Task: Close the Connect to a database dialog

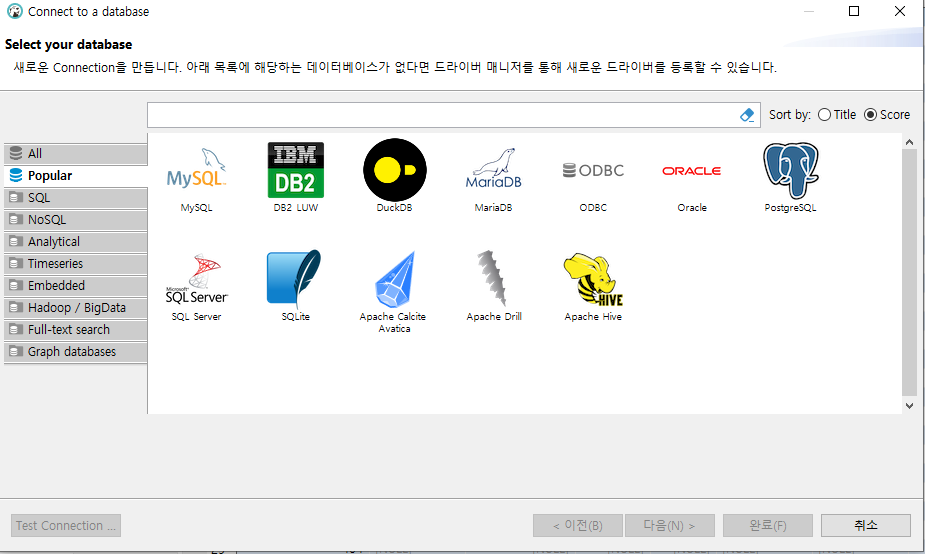Action: click(x=900, y=11)
